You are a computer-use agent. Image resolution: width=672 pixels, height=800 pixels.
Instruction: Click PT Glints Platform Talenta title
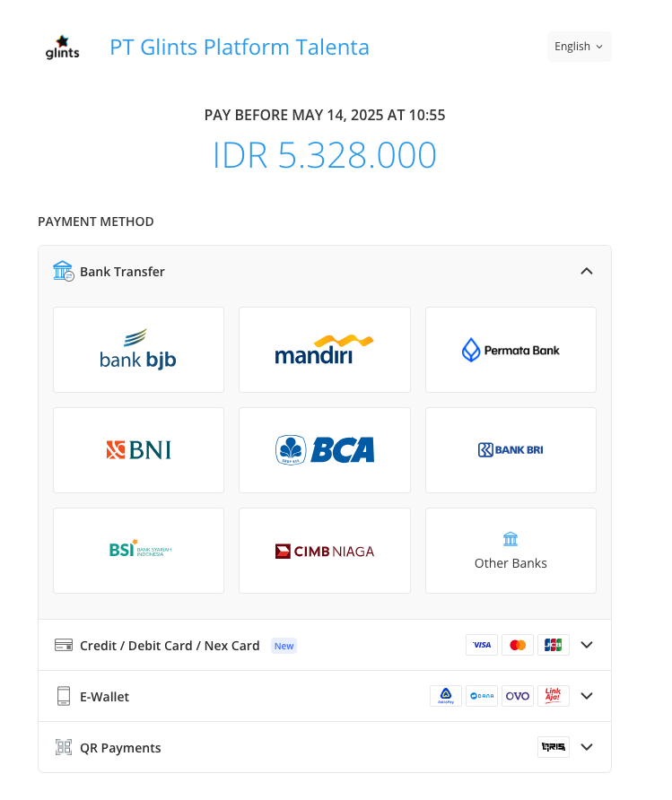(240, 48)
